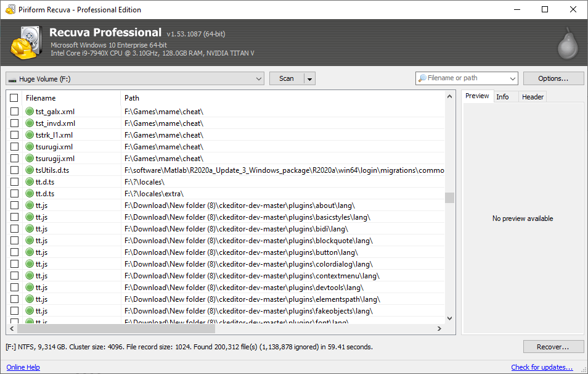Screen dimensions: 588x374
Task: Click green status icon for tst_invd.xml
Action: 30,123
